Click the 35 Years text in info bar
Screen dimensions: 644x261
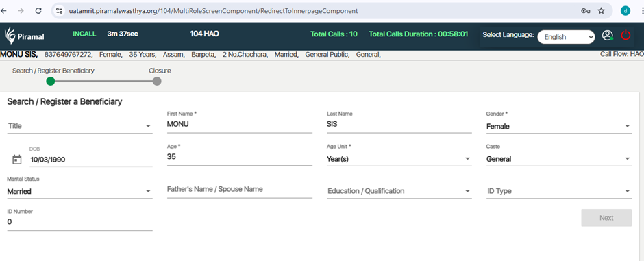tap(143, 55)
